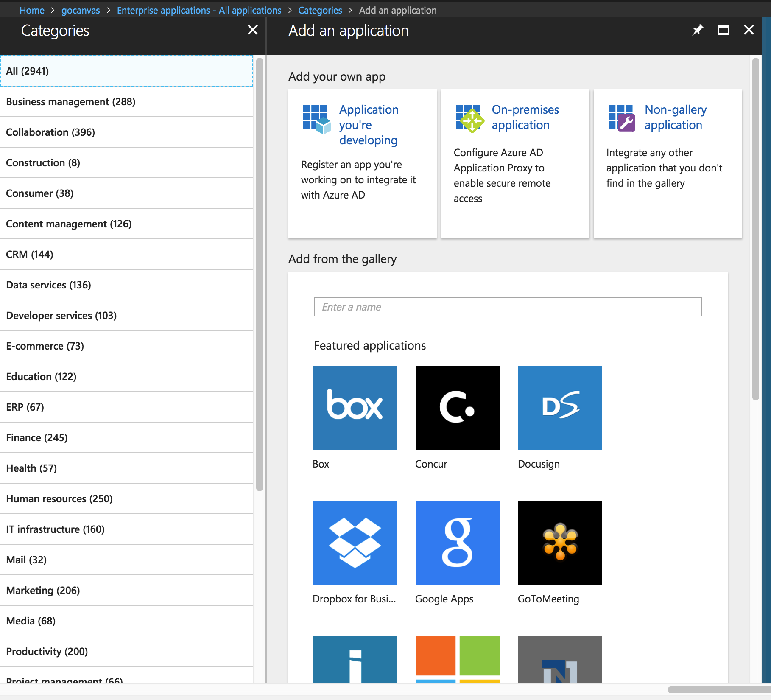
Task: Maximize the Add an application blade
Action: tap(724, 30)
